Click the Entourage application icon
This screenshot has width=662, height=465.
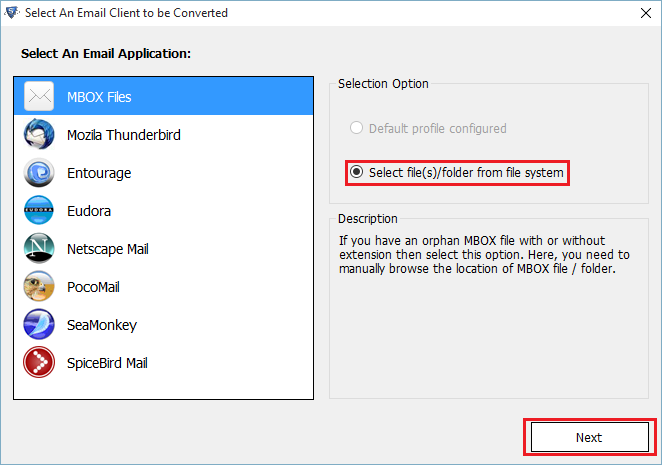[39, 173]
